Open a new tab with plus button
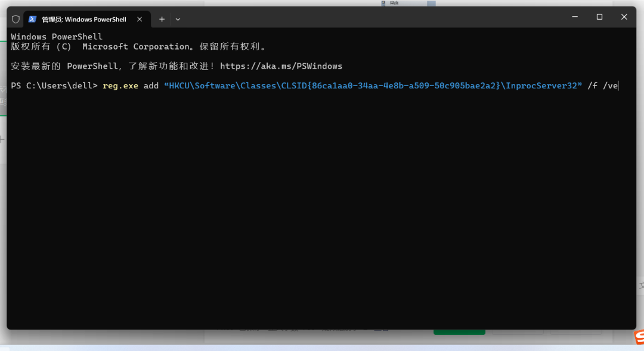644x351 pixels. 162,19
